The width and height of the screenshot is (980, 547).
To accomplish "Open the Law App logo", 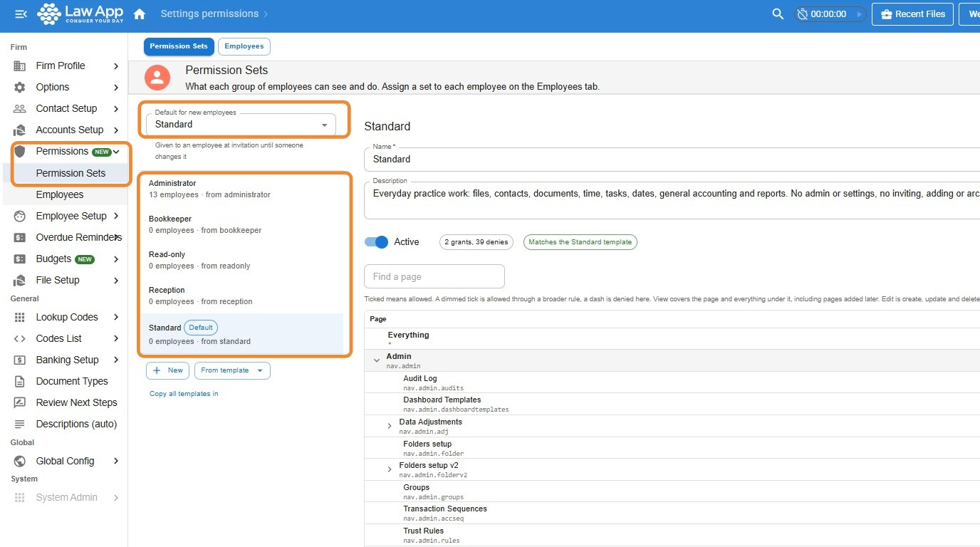I will click(x=80, y=14).
